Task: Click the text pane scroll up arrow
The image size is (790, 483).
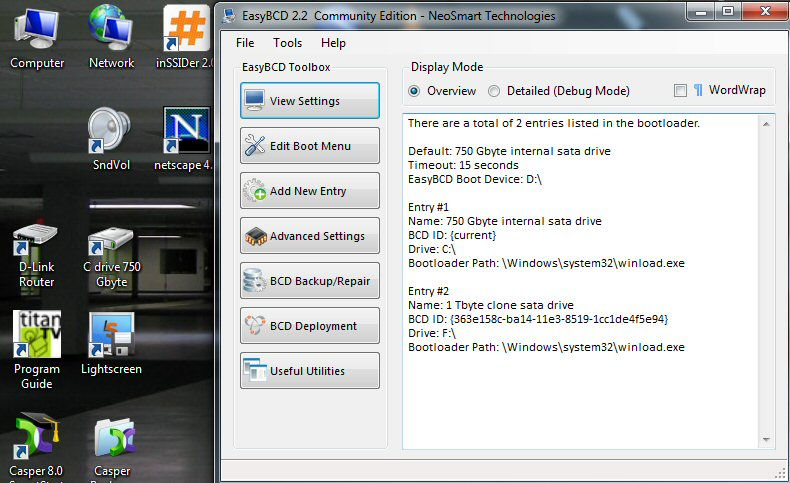Action: (766, 124)
